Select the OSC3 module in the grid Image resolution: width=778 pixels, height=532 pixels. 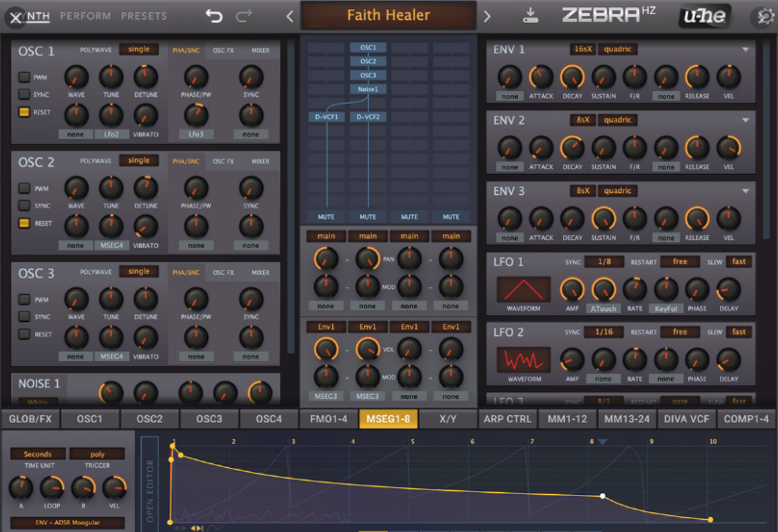click(x=368, y=75)
